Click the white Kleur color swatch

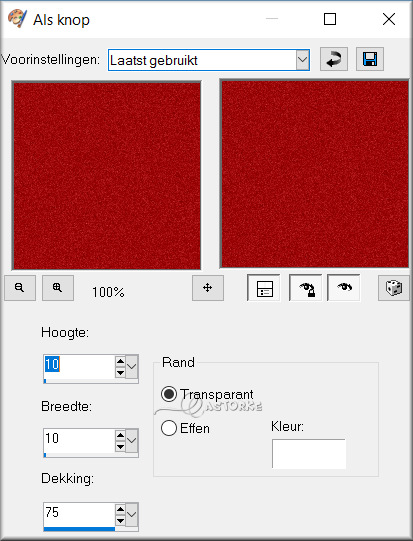pos(309,454)
